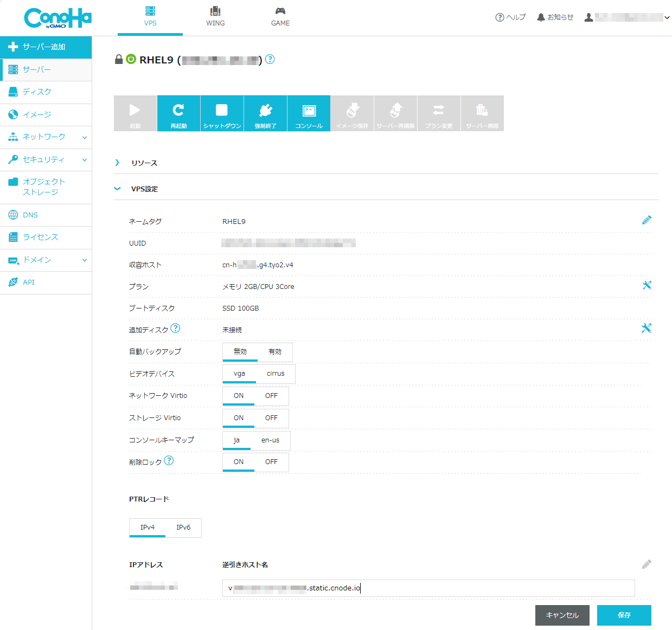The width and height of the screenshot is (672, 630).
Task: Click the lock icon beside RHEL9
Action: [x=119, y=59]
